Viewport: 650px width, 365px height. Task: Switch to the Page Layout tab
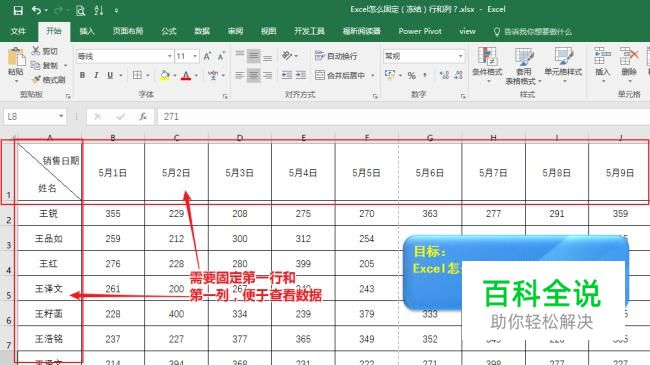(128, 31)
